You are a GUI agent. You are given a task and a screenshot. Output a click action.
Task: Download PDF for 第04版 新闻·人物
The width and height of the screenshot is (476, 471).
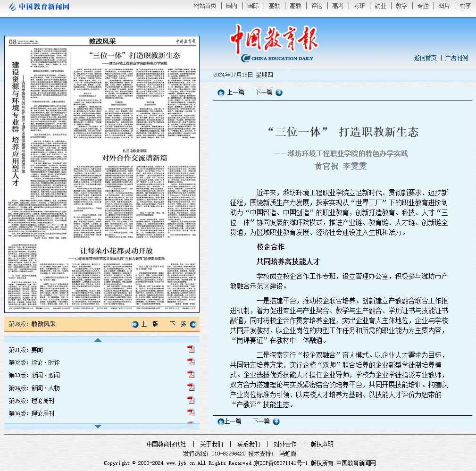pyautogui.click(x=191, y=387)
